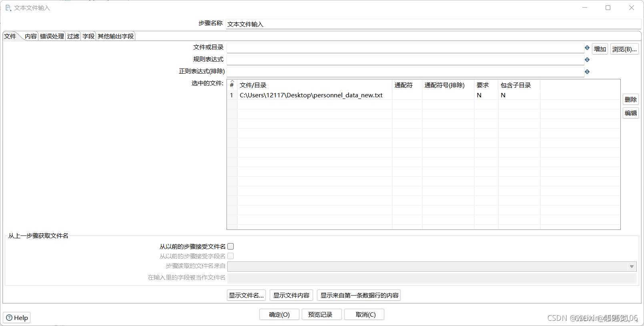Viewport: 644px width, 326px height.
Task: Toggle 从以前的步骤接受字段名 checkbox
Action: [x=231, y=256]
